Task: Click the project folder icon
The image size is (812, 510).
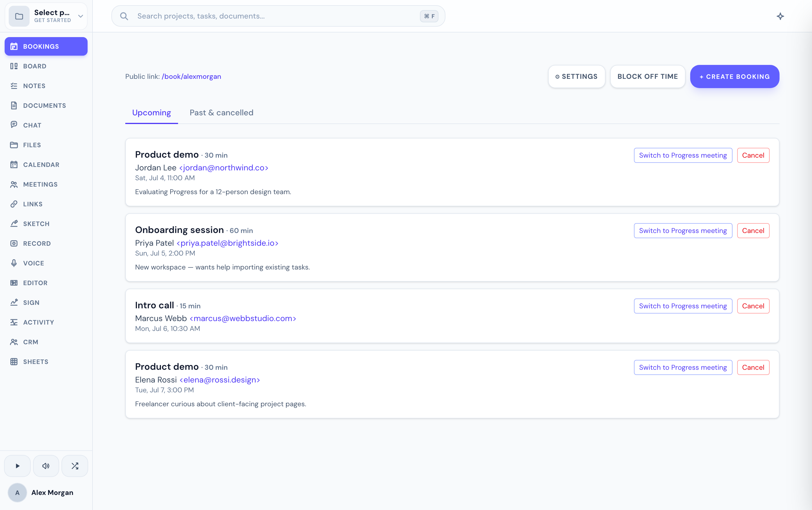Action: [x=19, y=16]
